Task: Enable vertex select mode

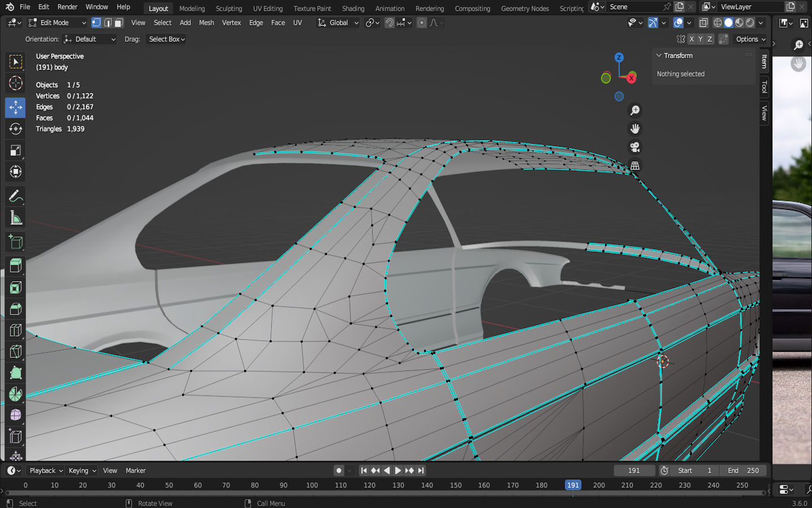Action: [x=96, y=23]
